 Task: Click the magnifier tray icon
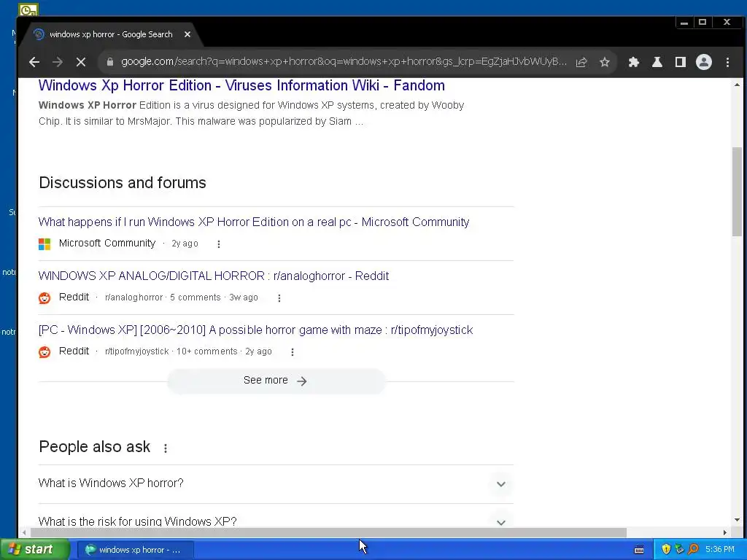point(693,550)
